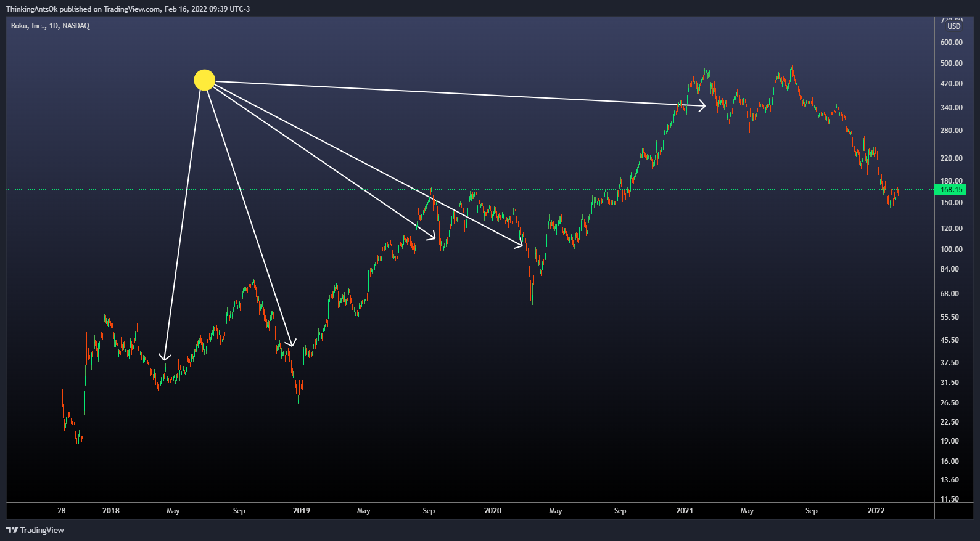The image size is (980, 541).
Task: Click the 31.50 price axis label
Action: pyautogui.click(x=950, y=383)
